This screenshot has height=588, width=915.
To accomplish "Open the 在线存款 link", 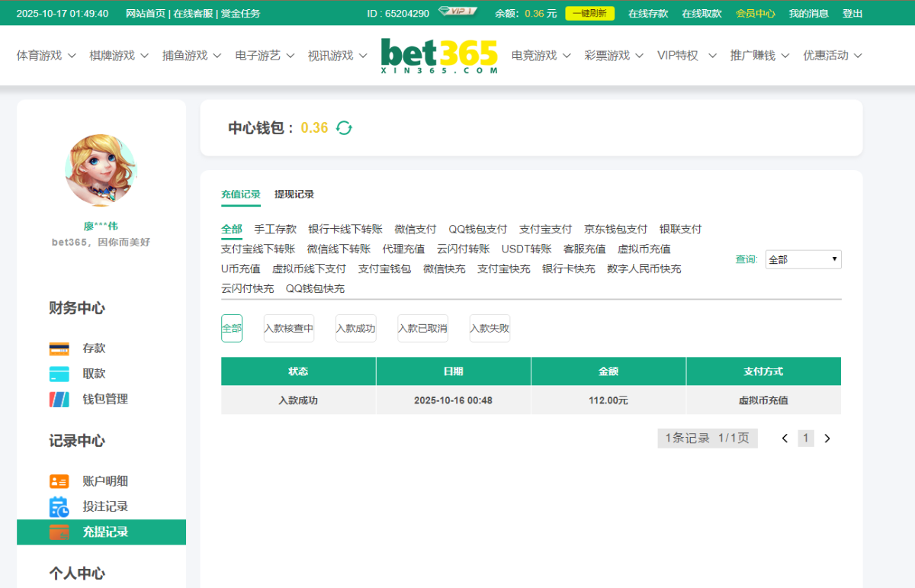I will tap(648, 13).
